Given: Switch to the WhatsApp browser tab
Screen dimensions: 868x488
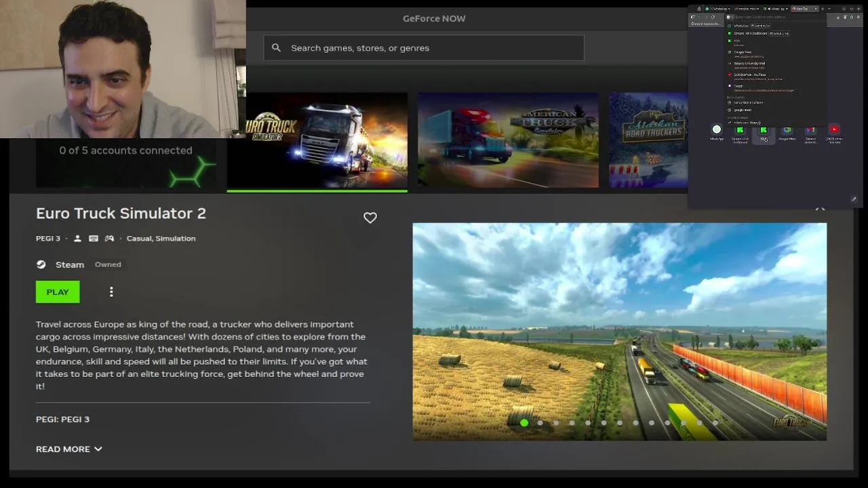Looking at the screenshot, I should coord(718,9).
